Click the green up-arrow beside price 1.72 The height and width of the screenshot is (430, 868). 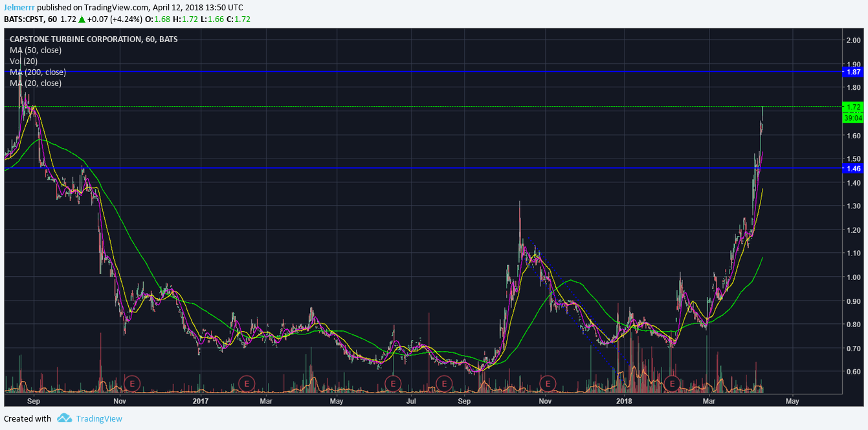coord(82,19)
